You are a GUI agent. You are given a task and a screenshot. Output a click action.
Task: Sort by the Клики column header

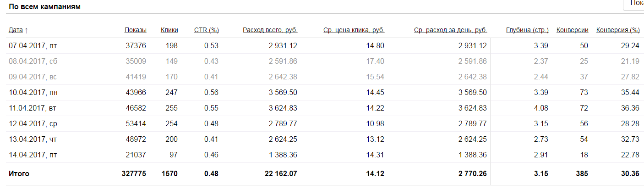pyautogui.click(x=169, y=30)
